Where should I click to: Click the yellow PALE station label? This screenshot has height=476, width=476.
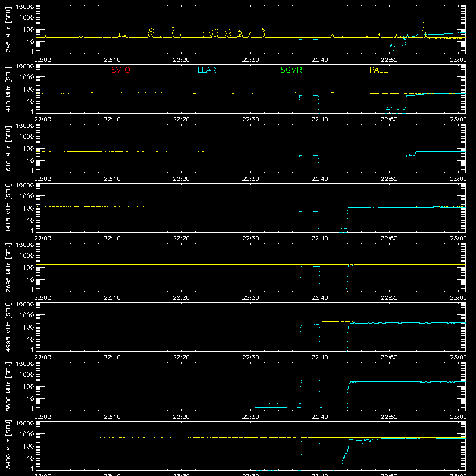click(x=378, y=70)
